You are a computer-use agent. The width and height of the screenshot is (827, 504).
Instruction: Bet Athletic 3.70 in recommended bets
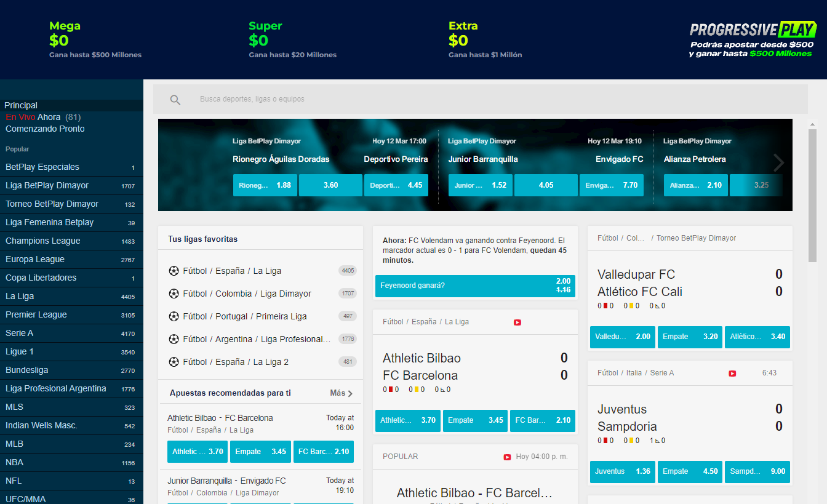[198, 452]
